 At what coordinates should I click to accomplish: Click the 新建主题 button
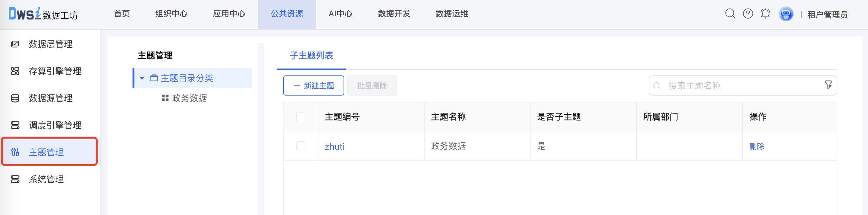[313, 85]
